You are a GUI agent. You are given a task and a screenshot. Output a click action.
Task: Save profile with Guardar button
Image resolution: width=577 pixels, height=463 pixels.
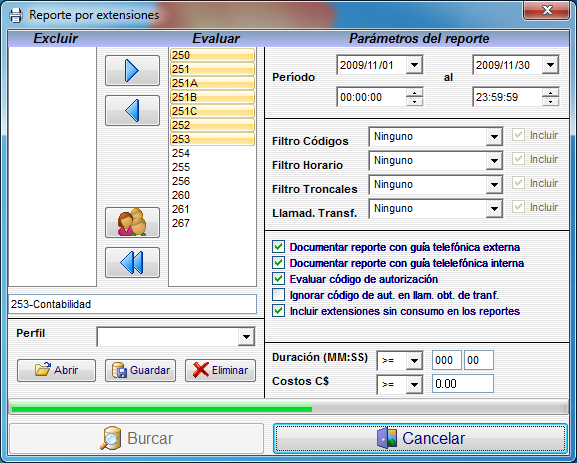tap(141, 370)
